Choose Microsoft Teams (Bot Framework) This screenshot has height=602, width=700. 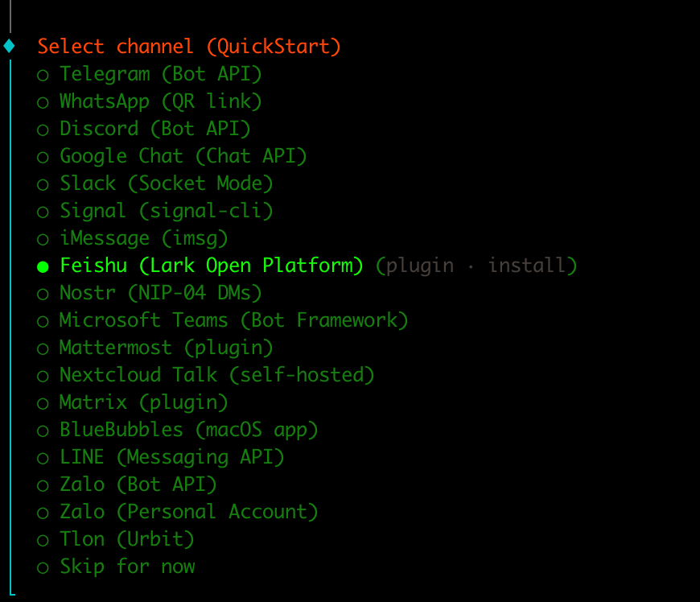click(x=233, y=320)
